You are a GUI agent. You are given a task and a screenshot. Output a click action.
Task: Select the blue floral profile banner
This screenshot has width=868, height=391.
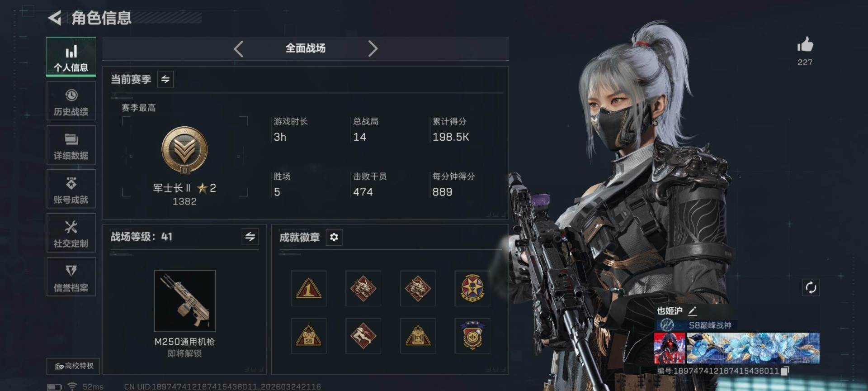753,348
